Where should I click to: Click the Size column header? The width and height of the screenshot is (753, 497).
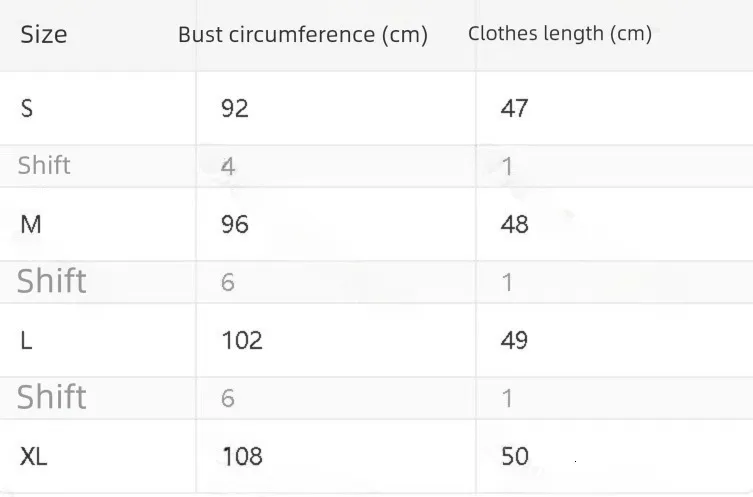pyautogui.click(x=44, y=35)
